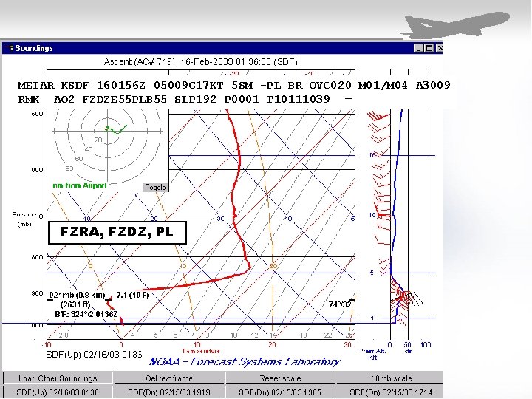
Task: Click the Toggle button under the hodograph
Action: click(155, 187)
